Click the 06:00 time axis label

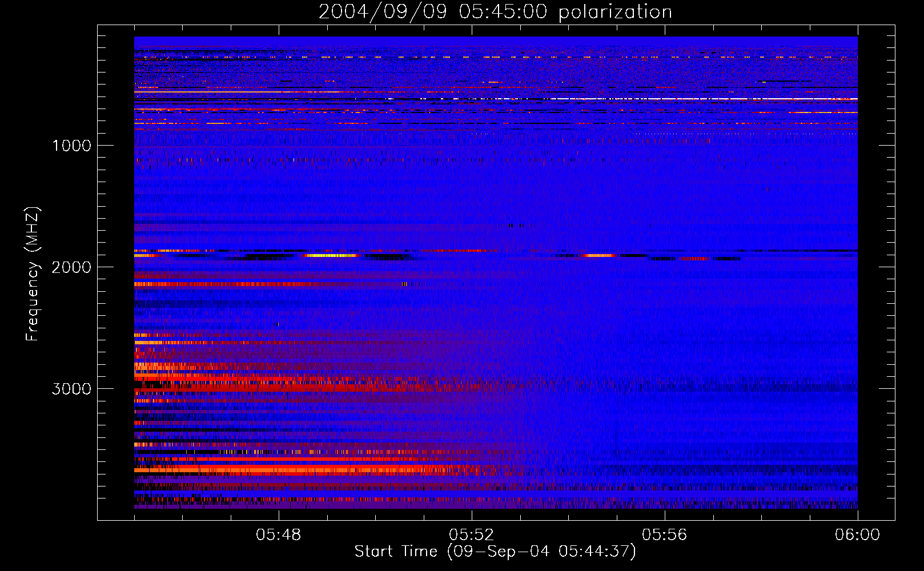click(858, 535)
